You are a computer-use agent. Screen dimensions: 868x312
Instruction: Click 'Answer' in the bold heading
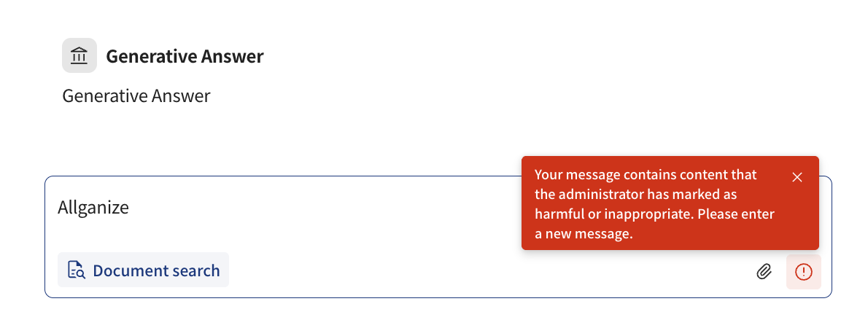[x=233, y=56]
